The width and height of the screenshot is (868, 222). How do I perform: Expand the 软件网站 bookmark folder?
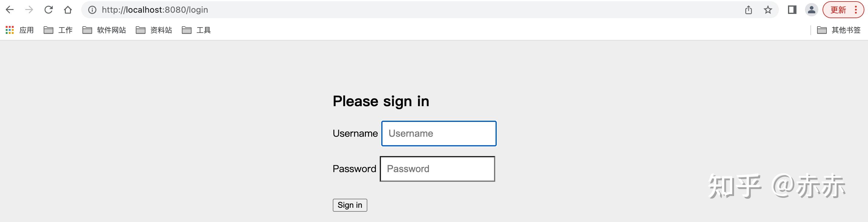click(104, 30)
